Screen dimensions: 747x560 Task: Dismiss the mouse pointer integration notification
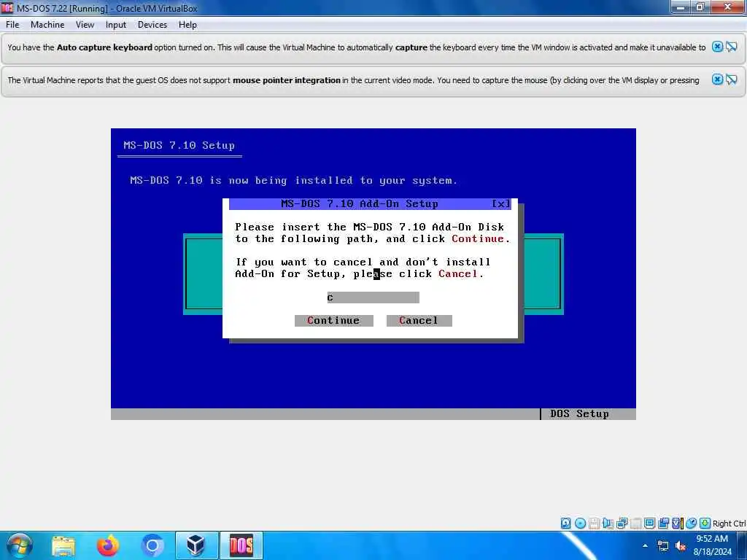(x=717, y=79)
